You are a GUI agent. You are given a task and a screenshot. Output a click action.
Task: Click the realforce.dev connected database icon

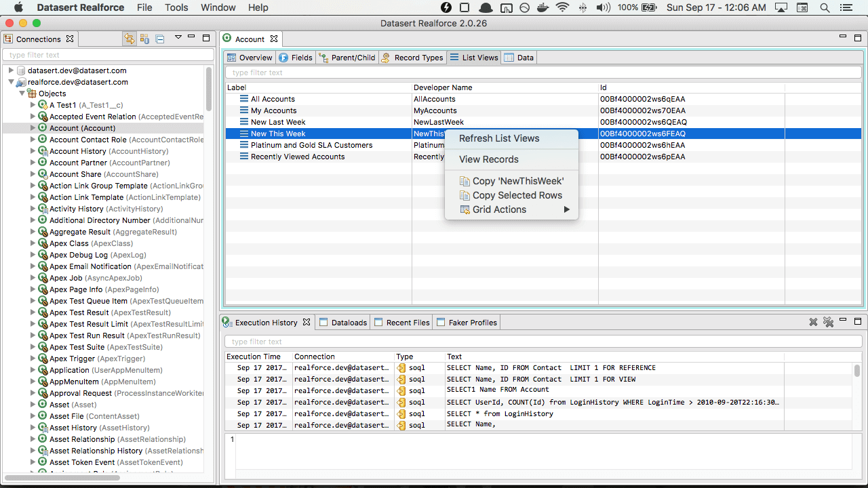click(21, 82)
